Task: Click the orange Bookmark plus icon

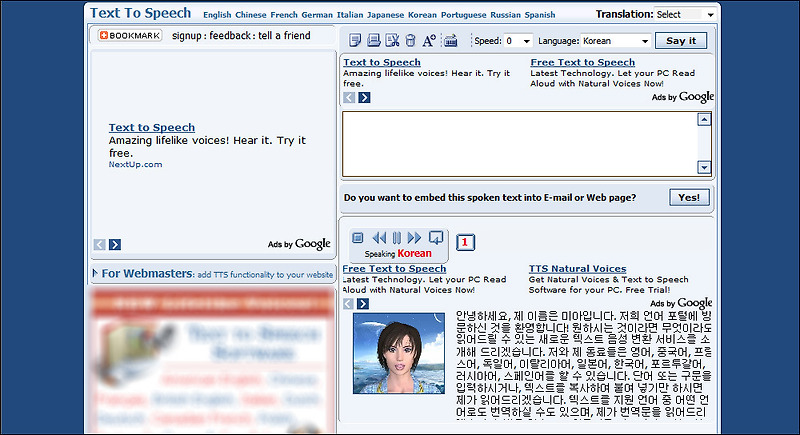Action: tap(104, 35)
